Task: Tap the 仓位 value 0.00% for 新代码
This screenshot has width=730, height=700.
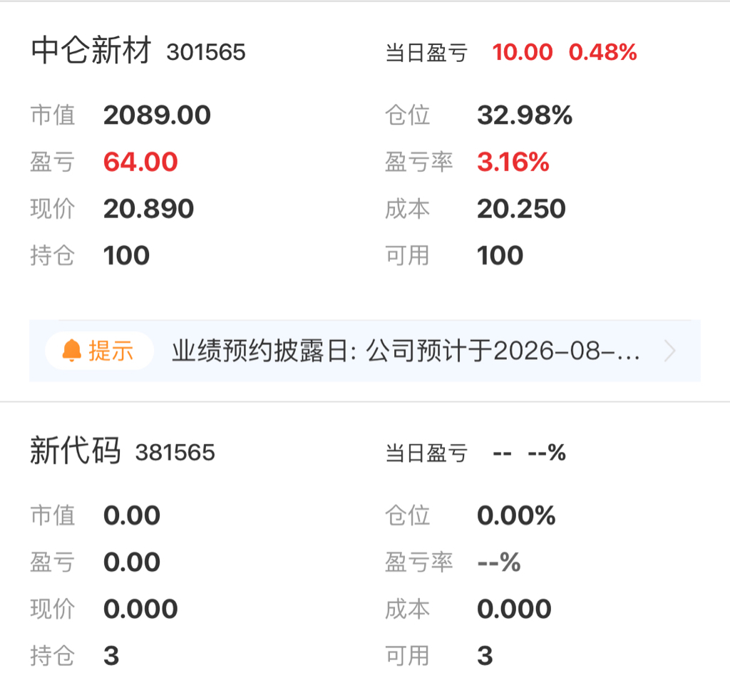Action: click(x=516, y=515)
